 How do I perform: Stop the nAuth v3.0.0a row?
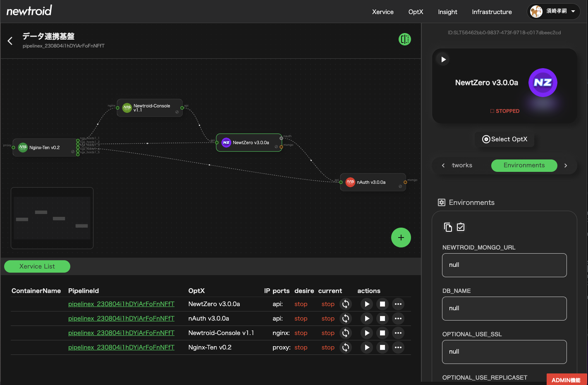[x=382, y=318]
